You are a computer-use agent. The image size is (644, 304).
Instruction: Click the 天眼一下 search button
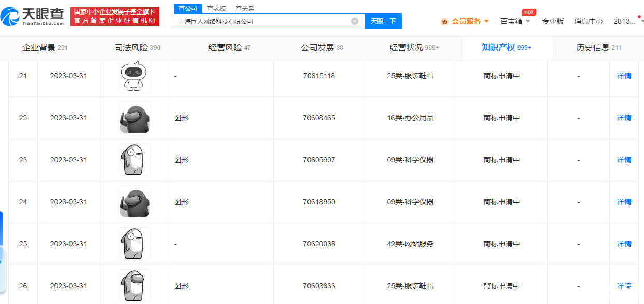[383, 21]
